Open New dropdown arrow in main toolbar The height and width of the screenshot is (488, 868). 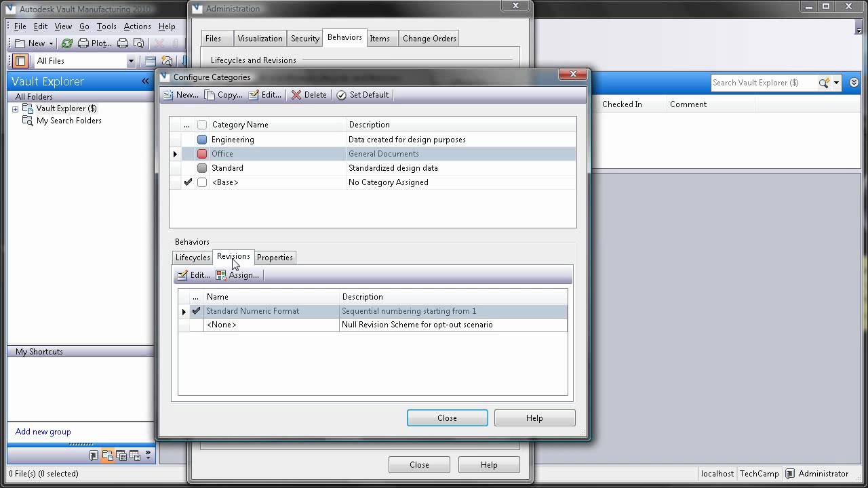tap(51, 43)
